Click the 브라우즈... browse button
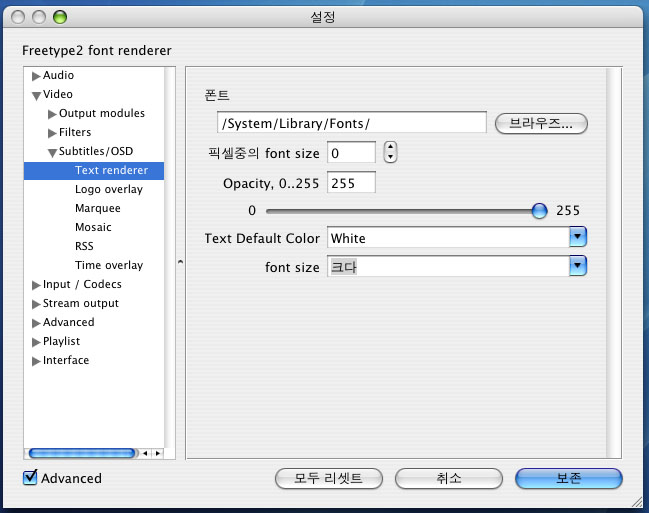This screenshot has width=649, height=513. click(540, 123)
